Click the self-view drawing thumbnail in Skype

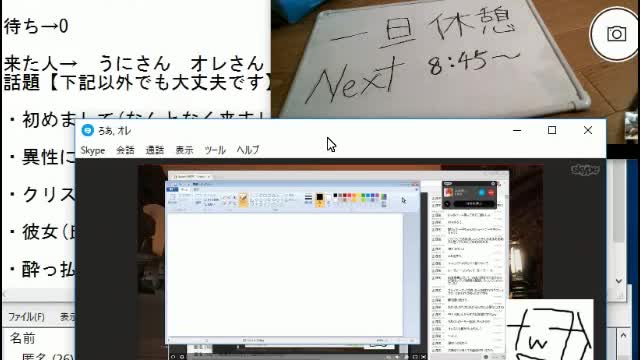(x=550, y=329)
